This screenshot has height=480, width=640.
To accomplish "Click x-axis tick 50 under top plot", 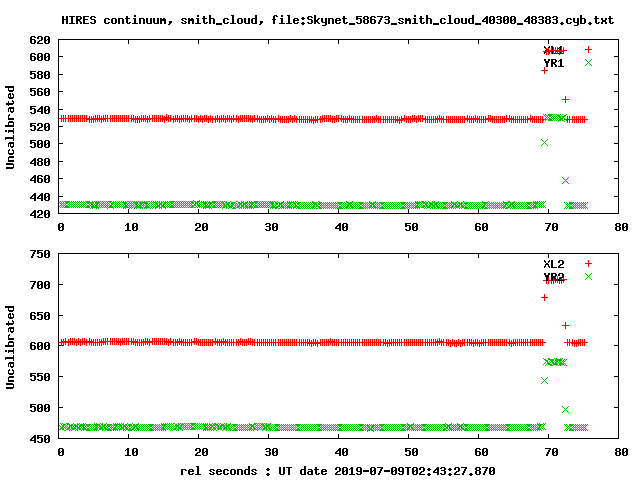I will [411, 227].
